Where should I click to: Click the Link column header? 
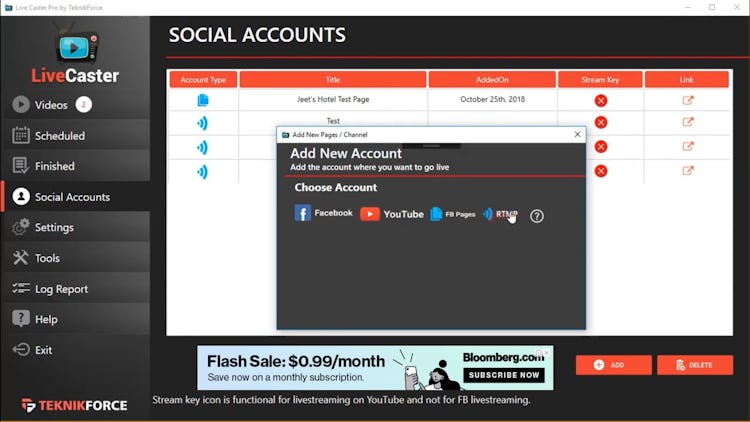pos(686,80)
